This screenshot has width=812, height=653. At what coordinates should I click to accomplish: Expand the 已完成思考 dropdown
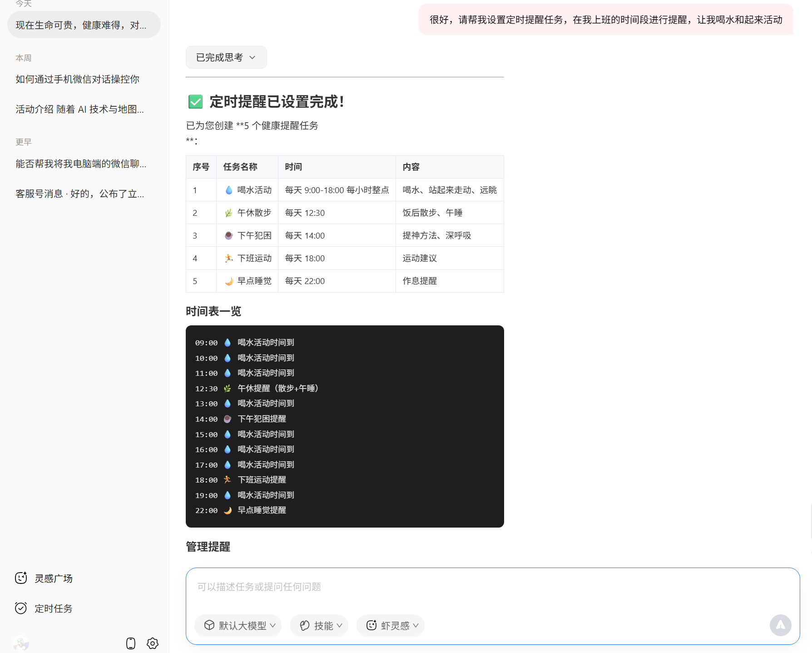tap(226, 57)
